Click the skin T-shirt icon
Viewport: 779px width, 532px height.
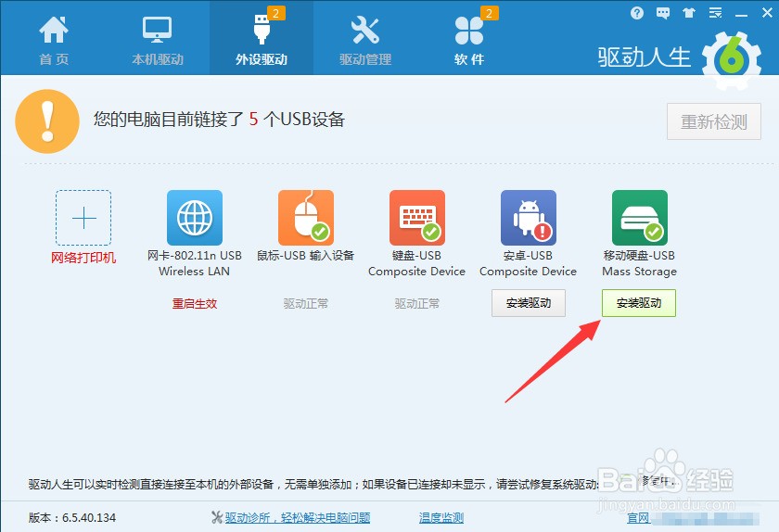tap(688, 13)
